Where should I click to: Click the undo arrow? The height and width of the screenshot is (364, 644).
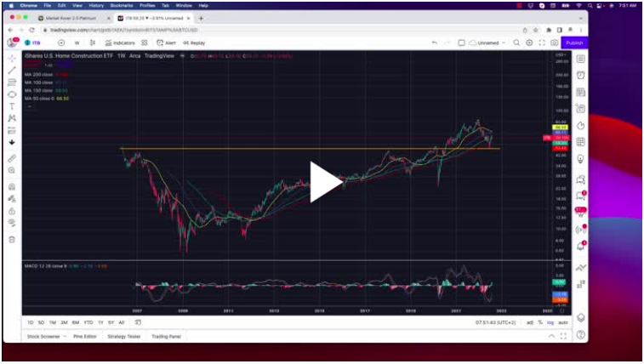[434, 43]
